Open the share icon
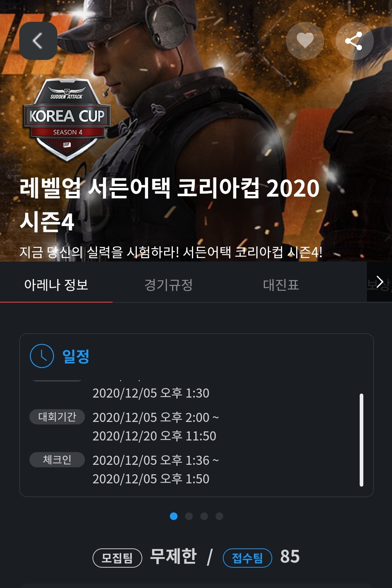392x588 pixels. (354, 41)
